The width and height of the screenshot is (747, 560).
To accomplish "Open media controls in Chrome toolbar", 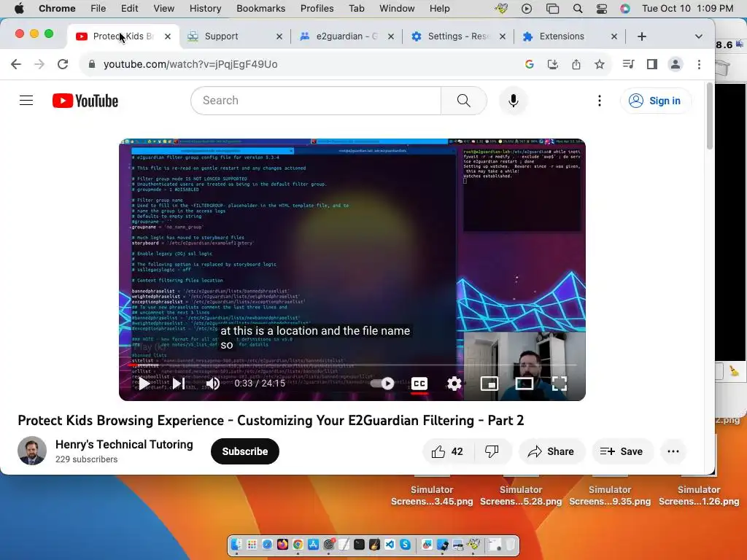I will [628, 64].
